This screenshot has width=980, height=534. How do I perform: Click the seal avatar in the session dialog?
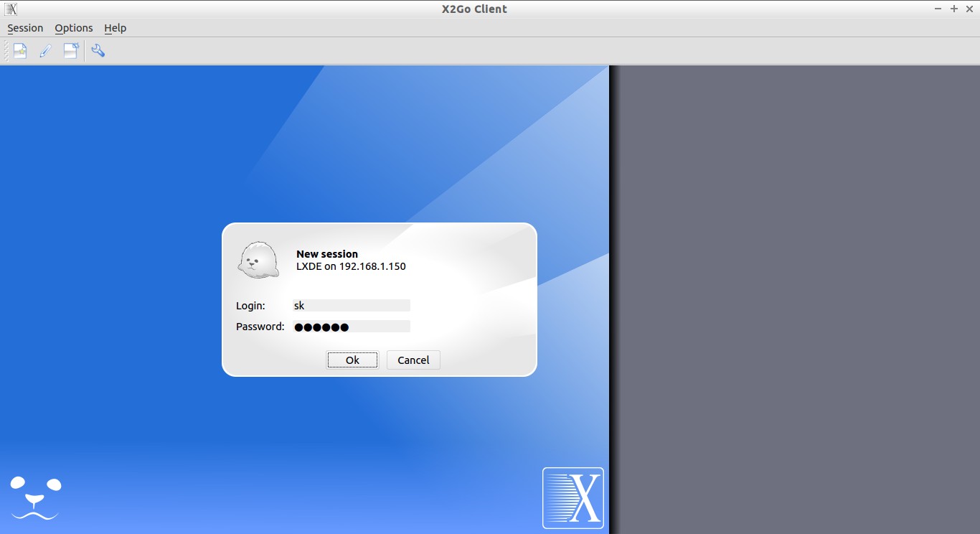click(x=258, y=260)
